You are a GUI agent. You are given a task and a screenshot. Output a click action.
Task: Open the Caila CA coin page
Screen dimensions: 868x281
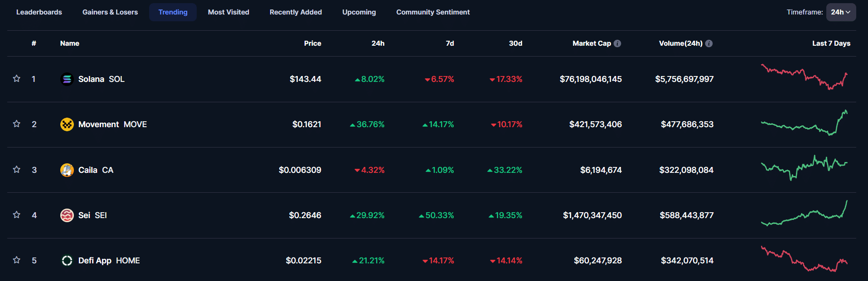tap(96, 170)
